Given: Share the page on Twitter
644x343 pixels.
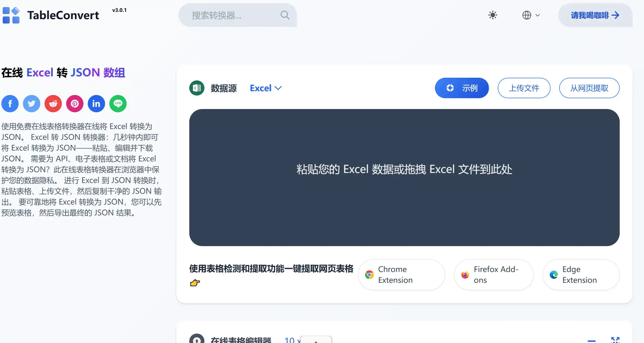Looking at the screenshot, I should [32, 104].
